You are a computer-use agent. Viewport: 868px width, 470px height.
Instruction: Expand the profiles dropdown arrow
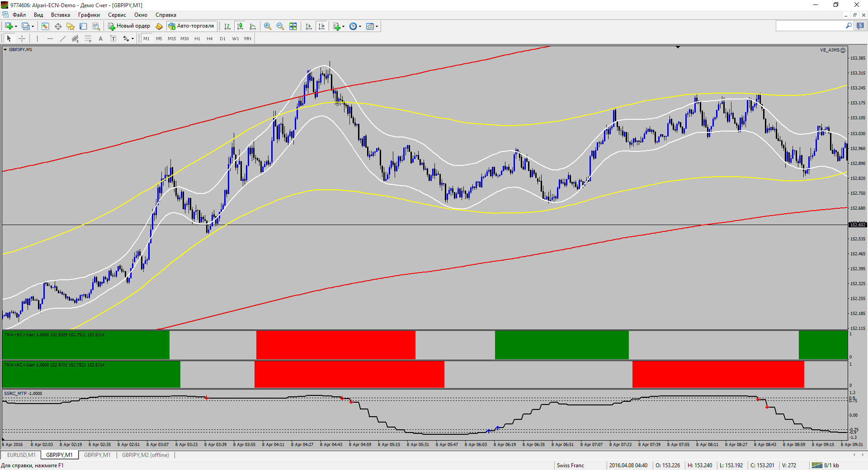tap(33, 26)
